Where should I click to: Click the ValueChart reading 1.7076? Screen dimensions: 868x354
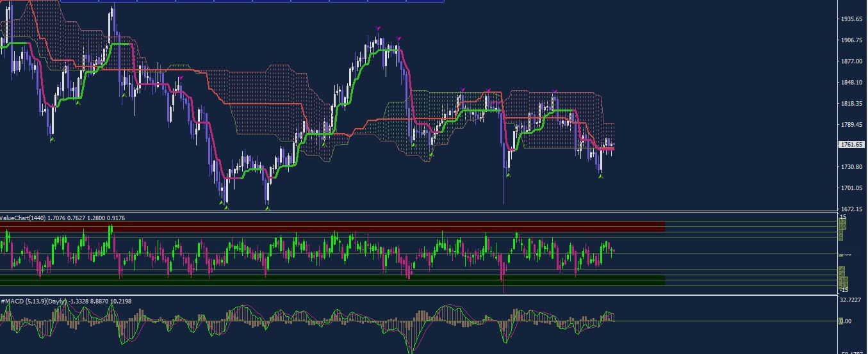[x=58, y=218]
